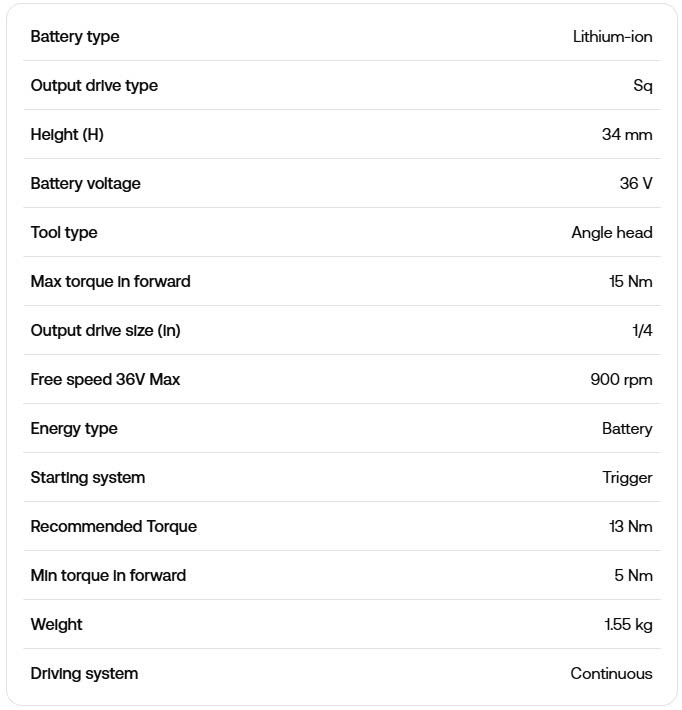Select the 900 rpm value
Image resolution: width=682 pixels, height=710 pixels.
pyautogui.click(x=621, y=380)
